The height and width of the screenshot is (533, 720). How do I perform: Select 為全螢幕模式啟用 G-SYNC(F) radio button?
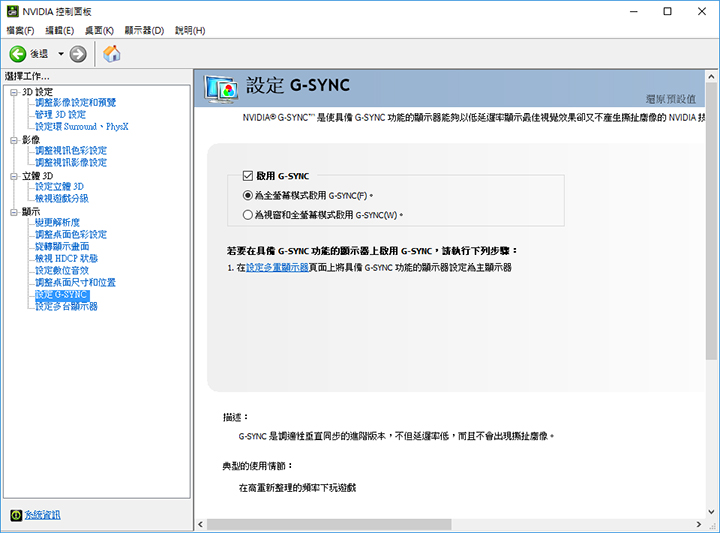[x=248, y=196]
